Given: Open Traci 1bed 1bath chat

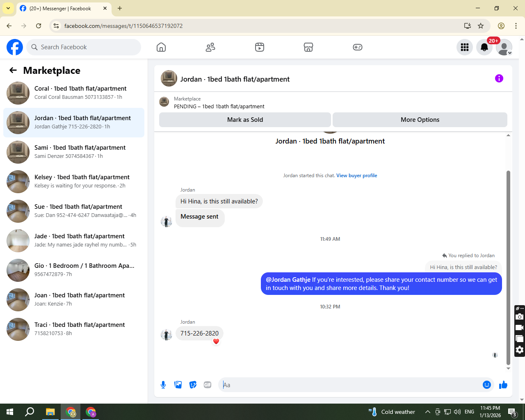Looking at the screenshot, I should (x=74, y=329).
